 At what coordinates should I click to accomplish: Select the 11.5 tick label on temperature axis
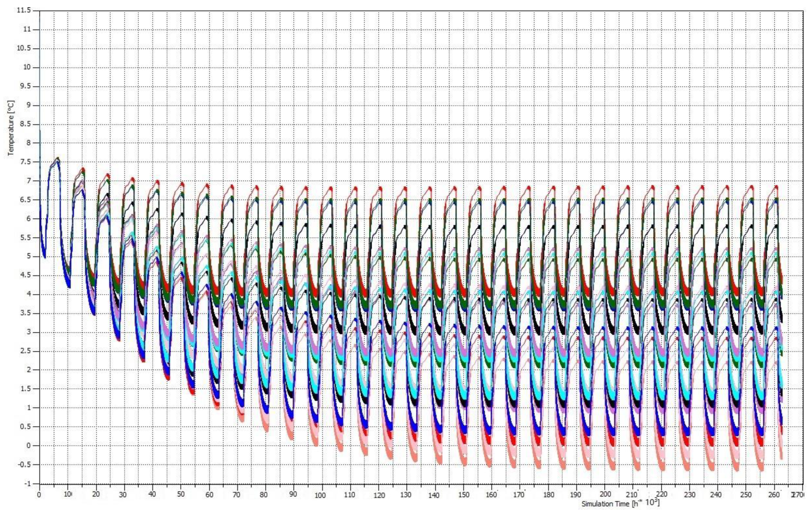pyautogui.click(x=23, y=10)
